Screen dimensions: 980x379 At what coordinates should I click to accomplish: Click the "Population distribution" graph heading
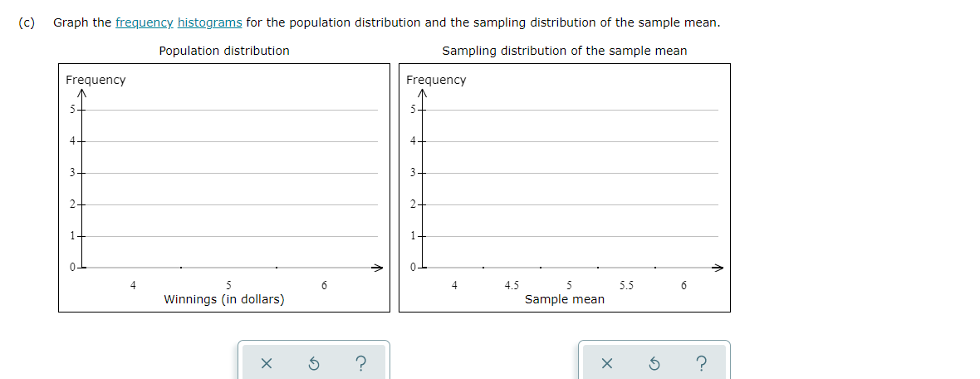[224, 51]
